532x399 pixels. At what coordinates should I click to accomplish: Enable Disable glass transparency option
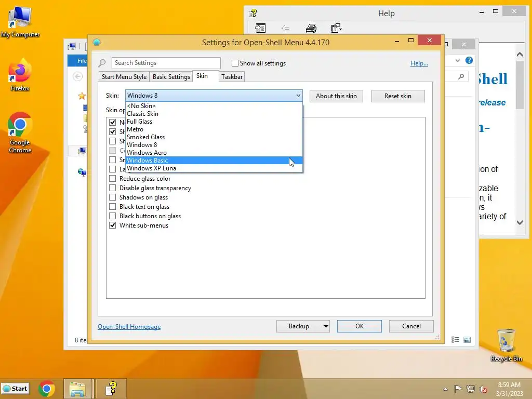[x=112, y=188]
